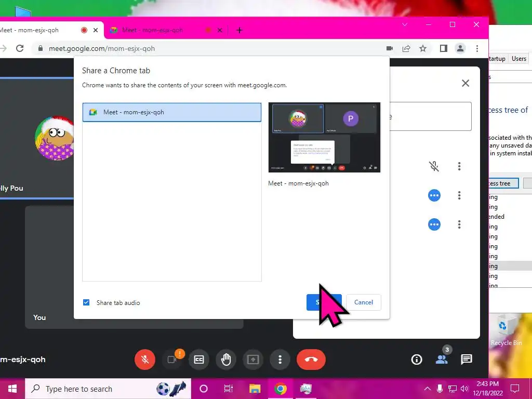Bookmark this tab with star icon

[423, 48]
